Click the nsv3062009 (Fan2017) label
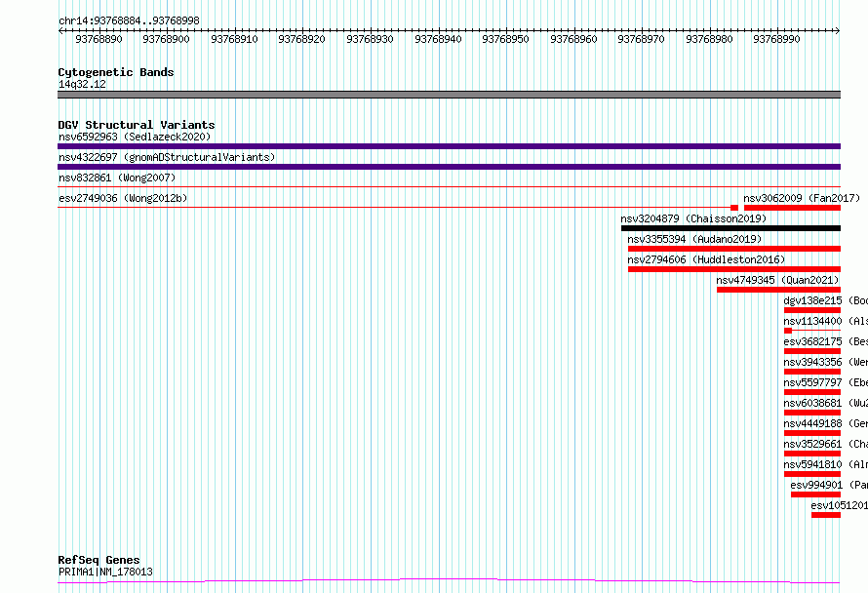 coord(802,198)
